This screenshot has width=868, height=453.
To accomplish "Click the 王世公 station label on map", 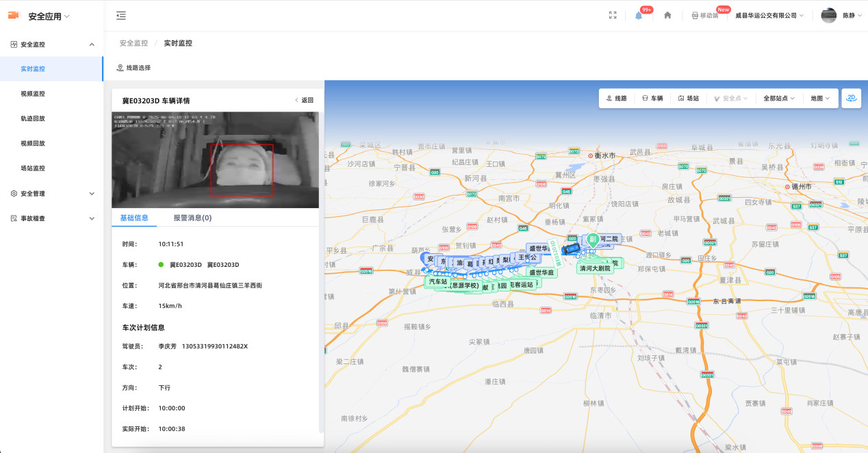I will coord(528,257).
